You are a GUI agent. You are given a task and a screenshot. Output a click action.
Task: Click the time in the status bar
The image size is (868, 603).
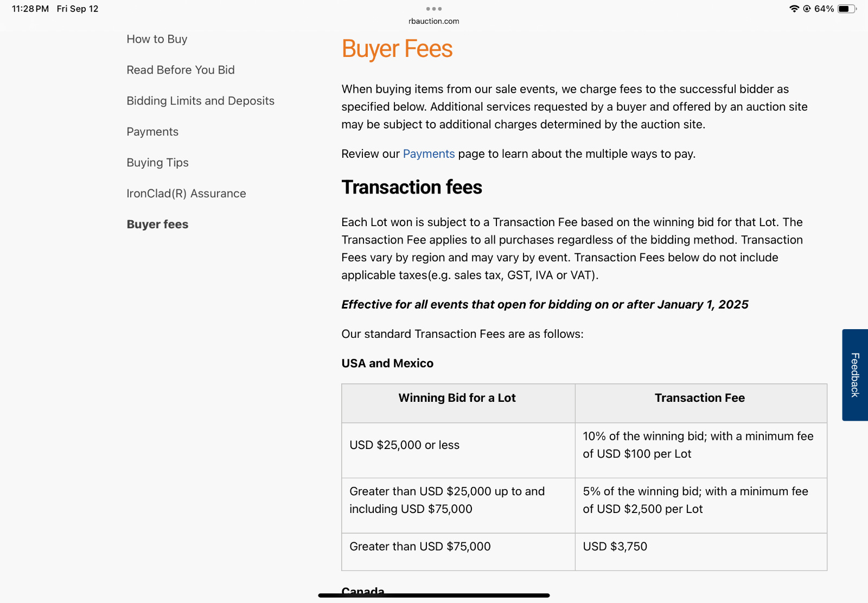click(30, 9)
